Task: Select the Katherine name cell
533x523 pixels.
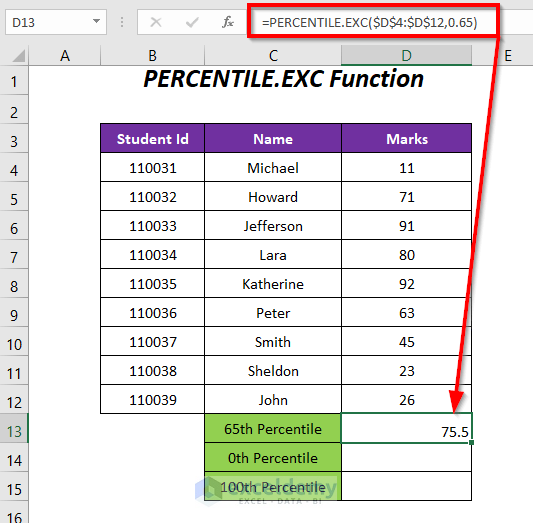Action: [273, 283]
